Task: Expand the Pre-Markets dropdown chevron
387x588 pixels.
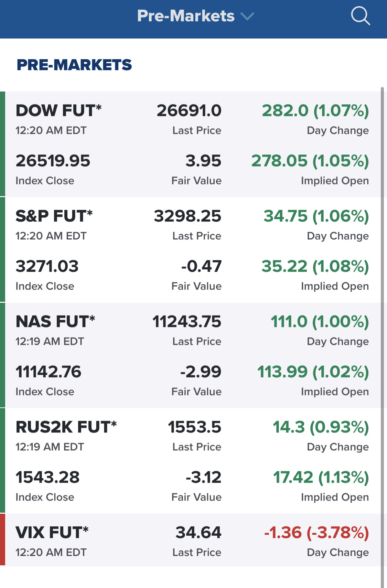Action: (247, 16)
